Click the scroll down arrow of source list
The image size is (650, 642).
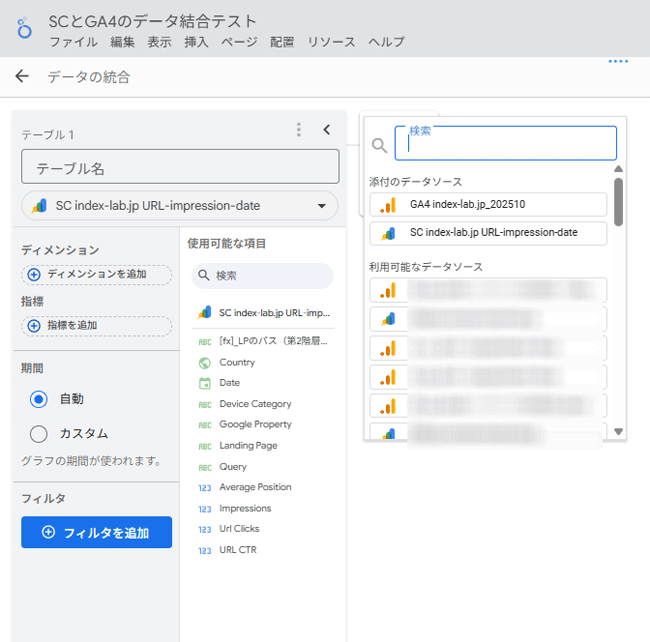coord(618,432)
